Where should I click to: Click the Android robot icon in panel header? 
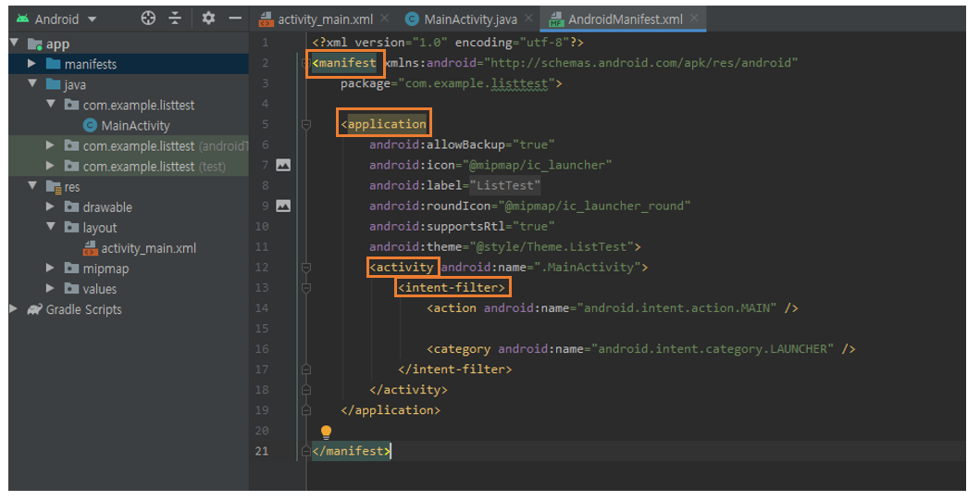click(x=22, y=19)
